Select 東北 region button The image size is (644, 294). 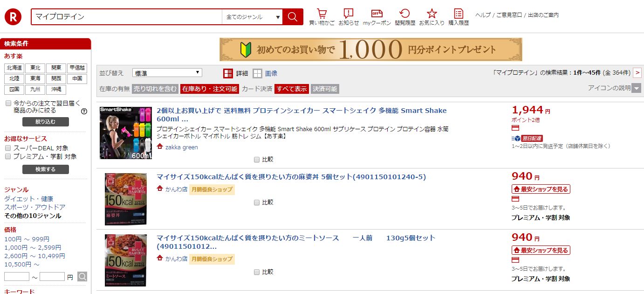point(35,68)
